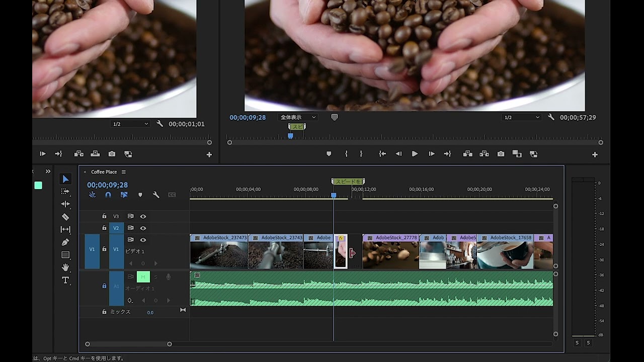Unmute audio track A1
644x362 pixels.
[143, 277]
